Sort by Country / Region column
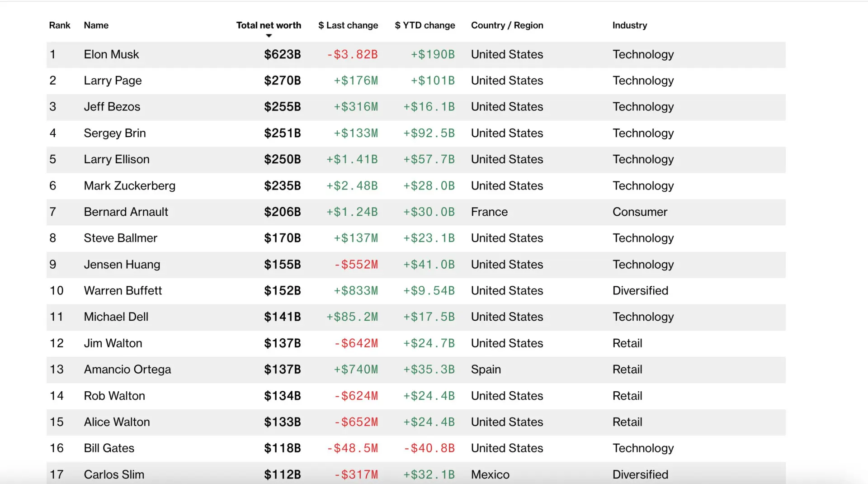 click(507, 25)
